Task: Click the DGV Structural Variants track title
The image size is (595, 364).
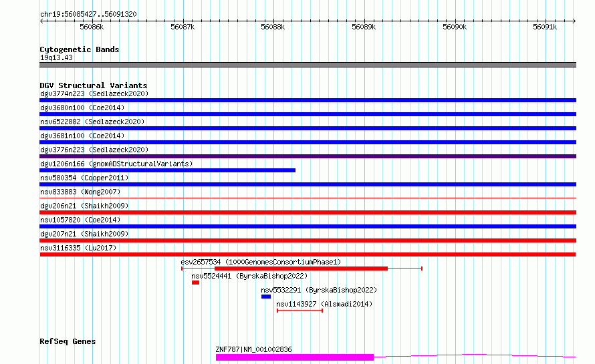Action: (94, 85)
